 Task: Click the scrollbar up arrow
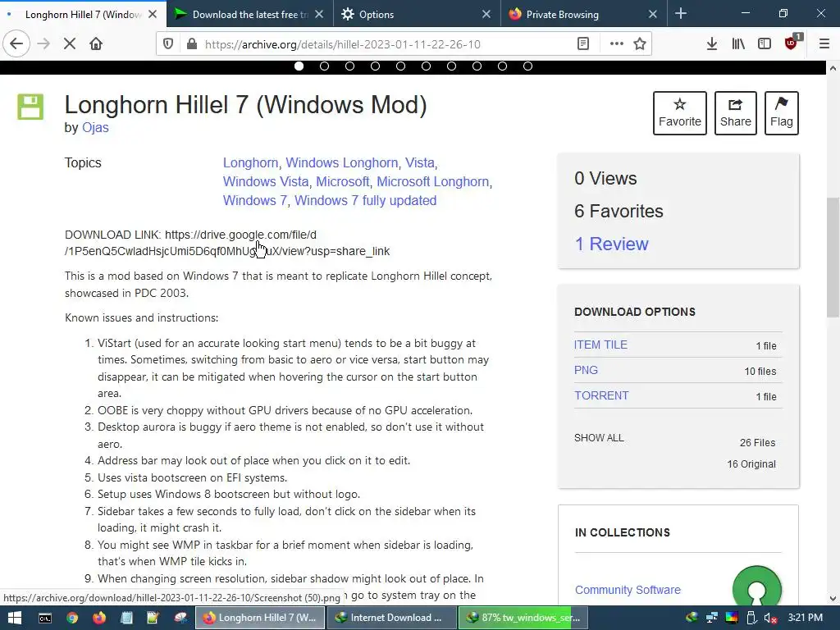[x=833, y=68]
